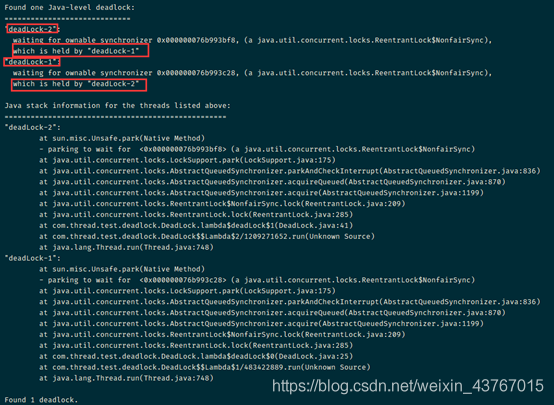This screenshot has width=554, height=405.
Task: Click the 'Found one Java-level deadlock' header line
Action: coord(69,7)
